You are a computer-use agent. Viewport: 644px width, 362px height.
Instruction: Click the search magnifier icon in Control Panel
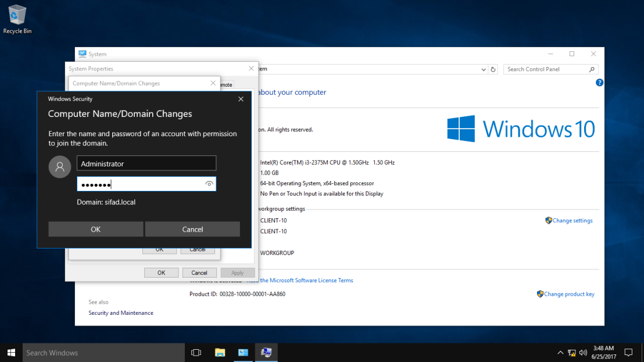click(592, 69)
